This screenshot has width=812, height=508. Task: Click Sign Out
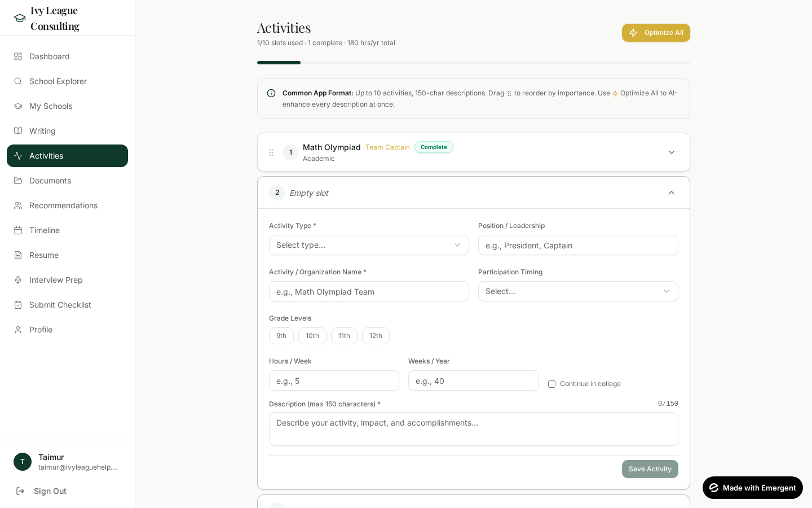(67, 491)
